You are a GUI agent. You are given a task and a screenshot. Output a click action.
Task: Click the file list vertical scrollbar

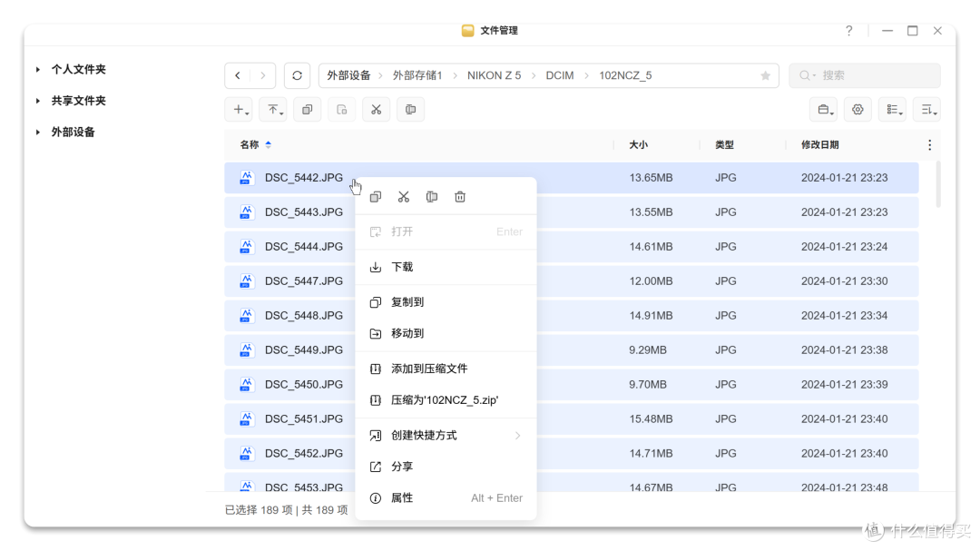(x=937, y=184)
